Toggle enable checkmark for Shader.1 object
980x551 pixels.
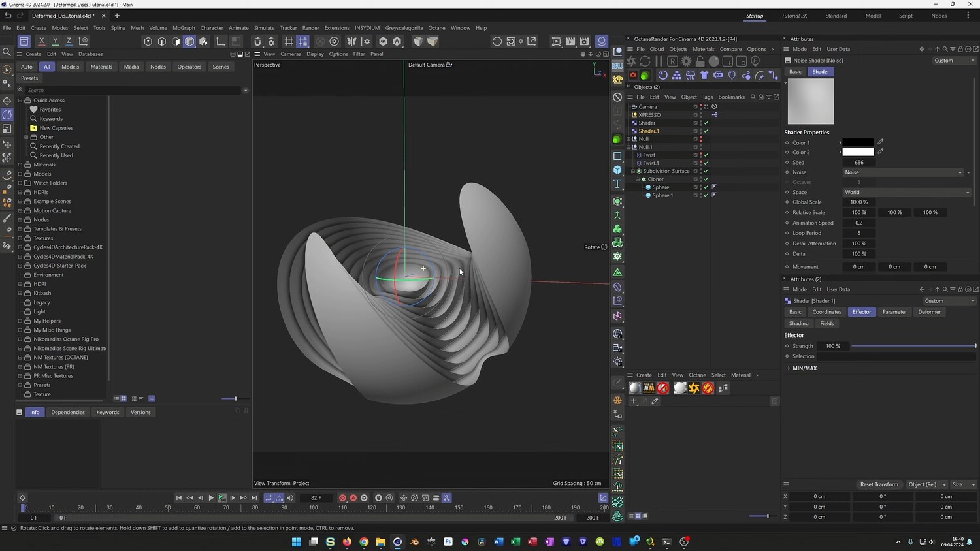tap(706, 131)
